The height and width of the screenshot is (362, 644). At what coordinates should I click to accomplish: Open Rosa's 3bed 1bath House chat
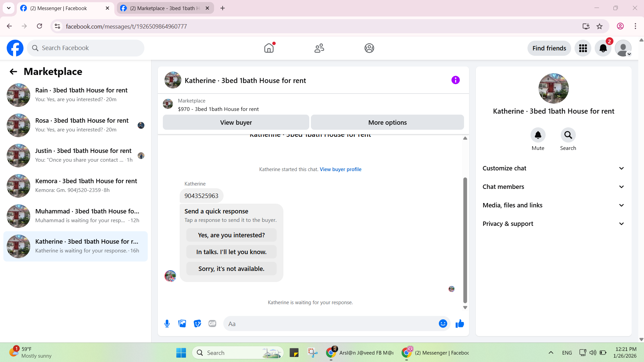pos(76,125)
